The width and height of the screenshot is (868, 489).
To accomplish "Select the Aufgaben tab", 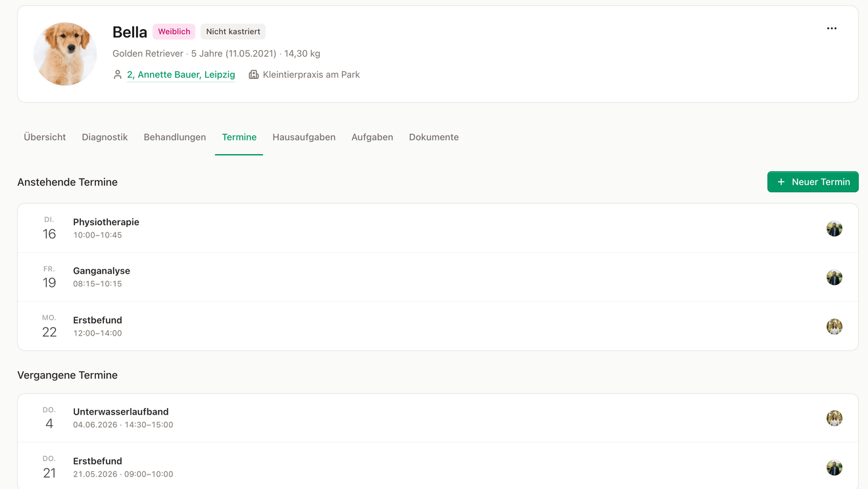I will pos(372,137).
